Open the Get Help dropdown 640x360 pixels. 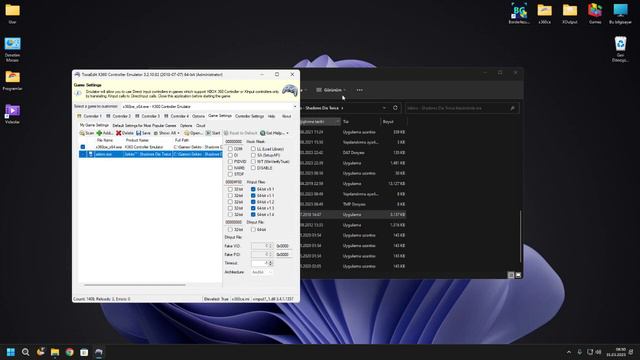pos(274,133)
